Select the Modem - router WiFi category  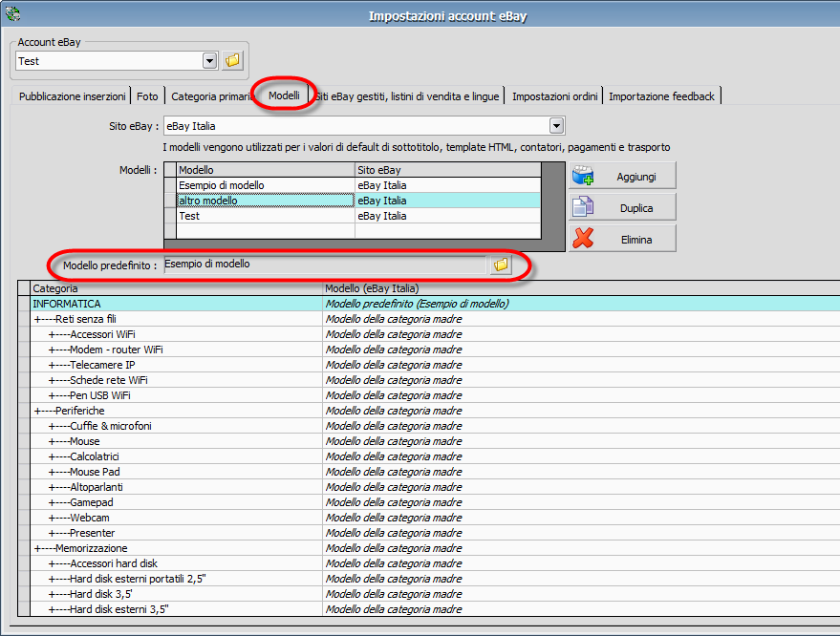pyautogui.click(x=176, y=350)
